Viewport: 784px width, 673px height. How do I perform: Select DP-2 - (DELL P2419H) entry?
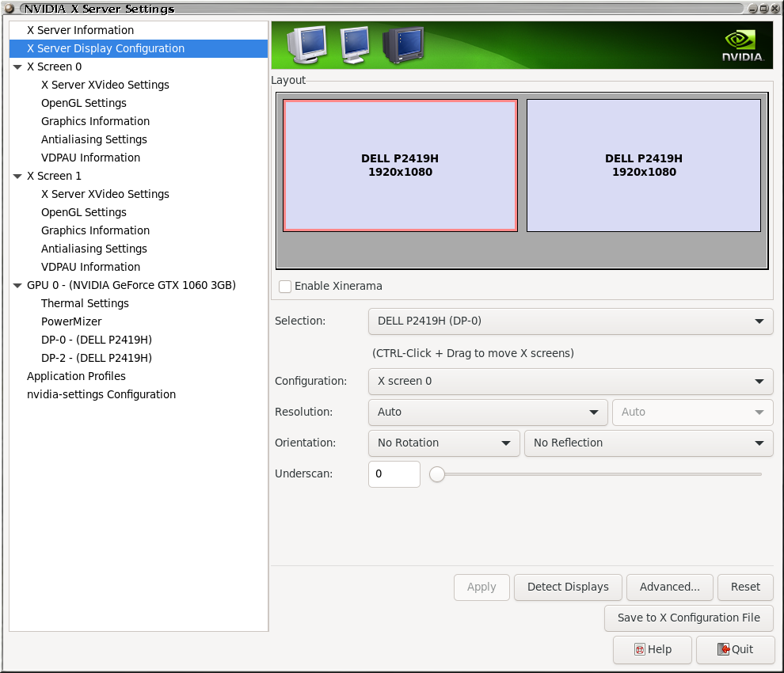97,358
